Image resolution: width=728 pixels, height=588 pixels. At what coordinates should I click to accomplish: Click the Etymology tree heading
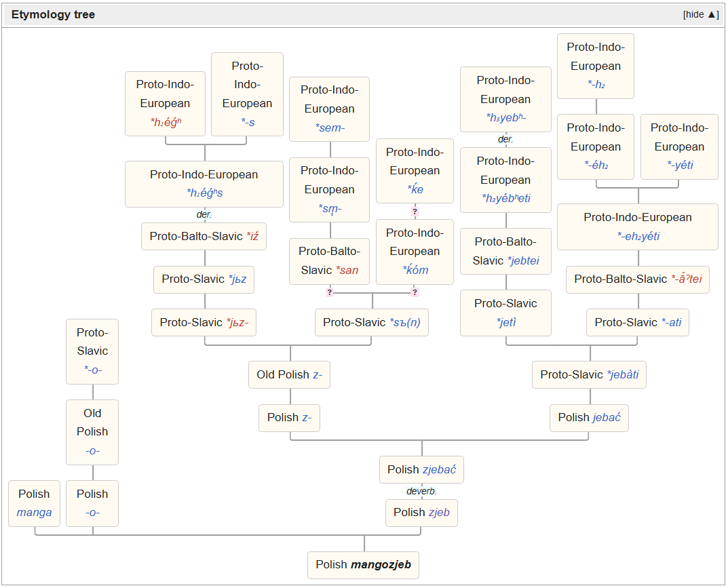[x=53, y=14]
